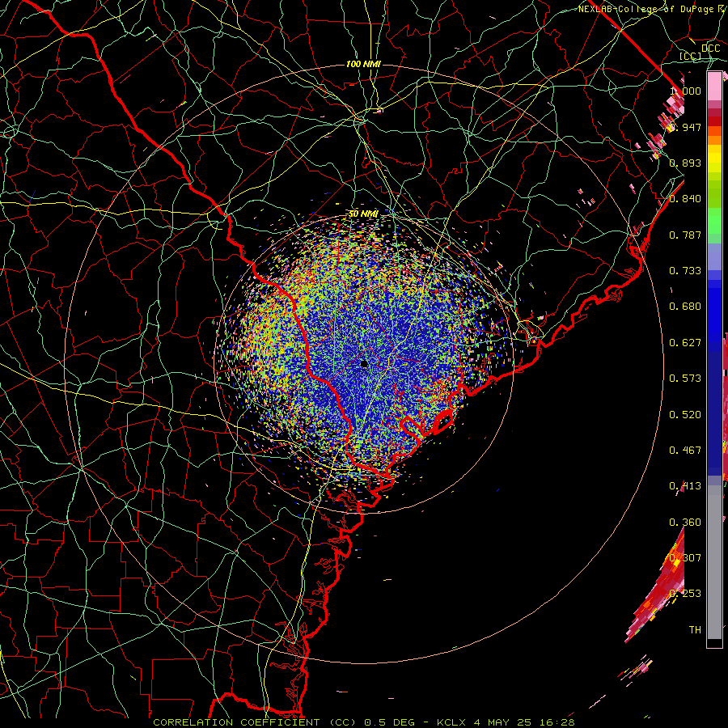Click the 0.787 legend value

point(685,235)
